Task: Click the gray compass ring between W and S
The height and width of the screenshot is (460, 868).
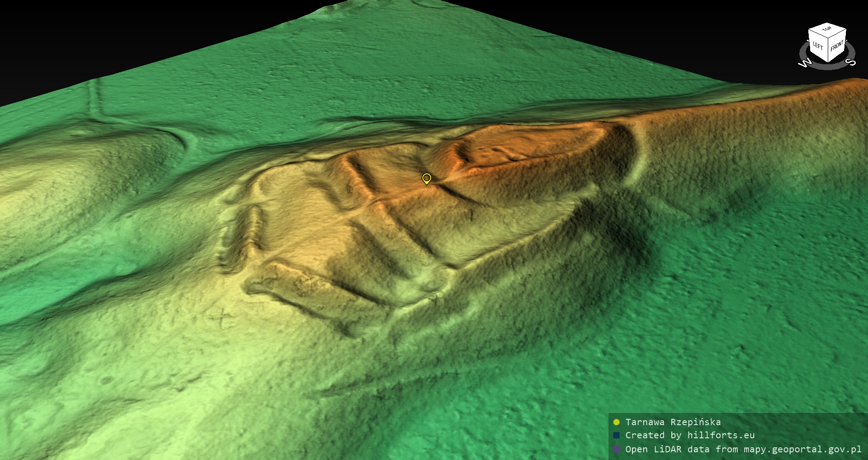Action: 827,67
